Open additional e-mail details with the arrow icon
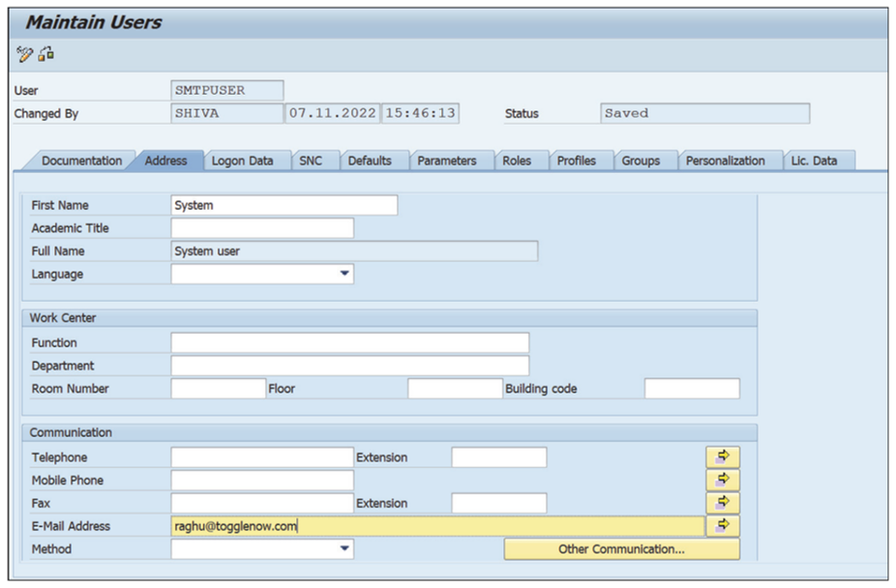The width and height of the screenshot is (896, 588). point(723,525)
